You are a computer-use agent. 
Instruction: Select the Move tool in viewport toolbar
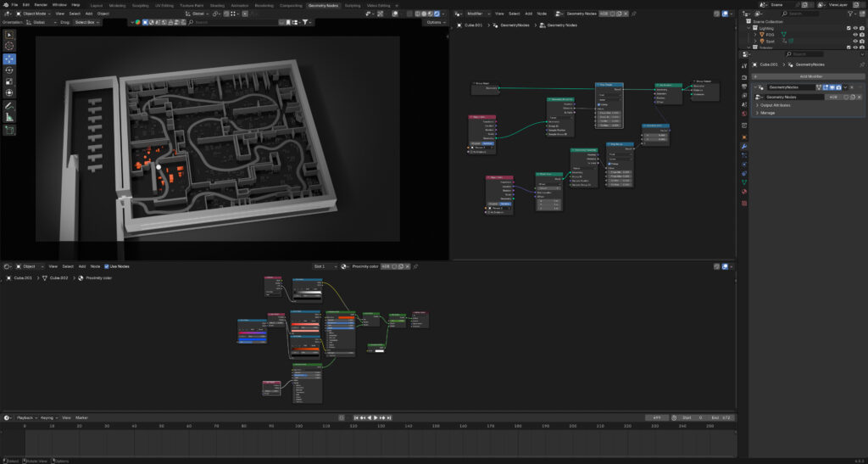tap(9, 59)
